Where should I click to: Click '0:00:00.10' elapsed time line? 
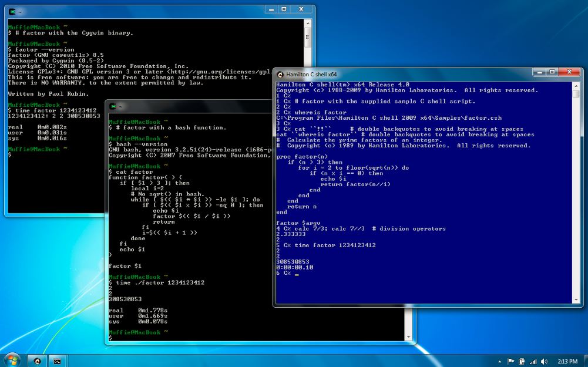[x=295, y=267]
